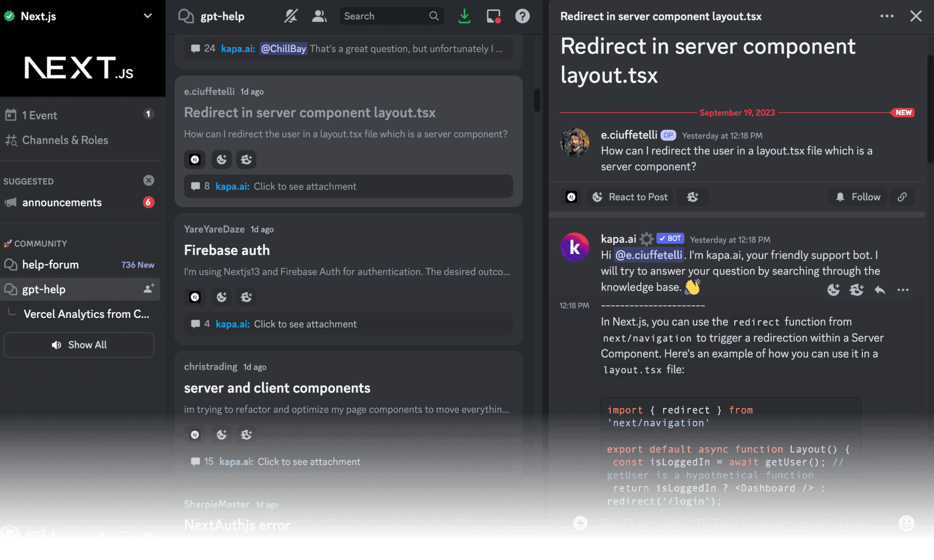This screenshot has height=560, width=934.
Task: Close the thread panel with X
Action: coord(916,16)
